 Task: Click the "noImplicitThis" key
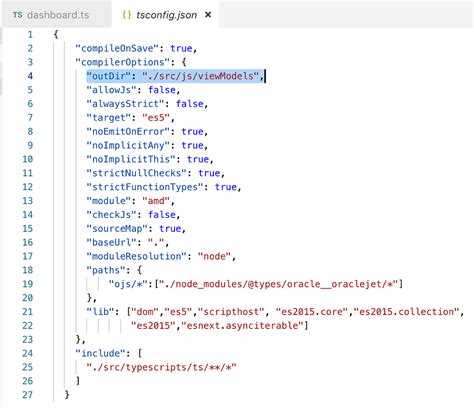pyautogui.click(x=131, y=159)
